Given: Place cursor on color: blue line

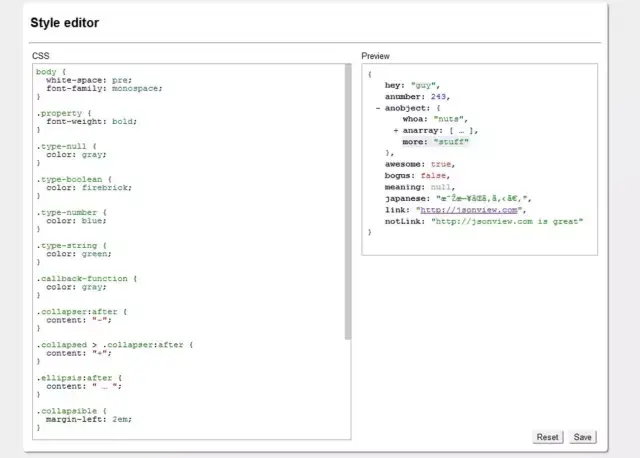Looking at the screenshot, I should (76, 221).
